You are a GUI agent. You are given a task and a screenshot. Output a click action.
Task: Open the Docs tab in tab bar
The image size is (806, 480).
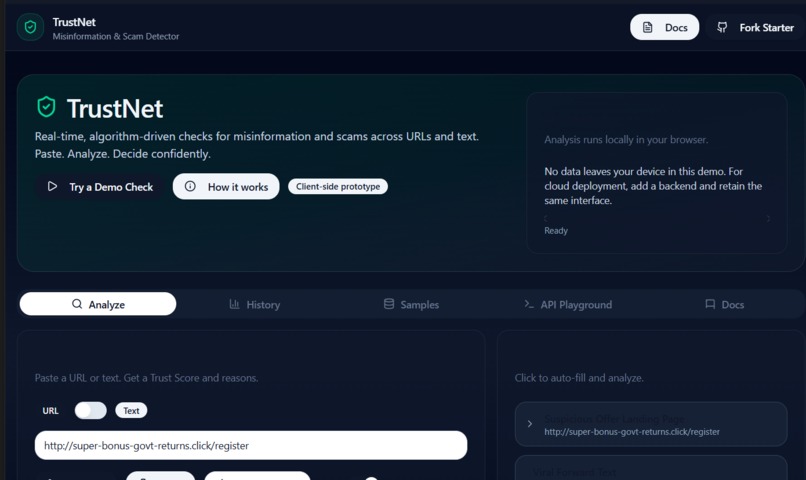click(x=724, y=304)
